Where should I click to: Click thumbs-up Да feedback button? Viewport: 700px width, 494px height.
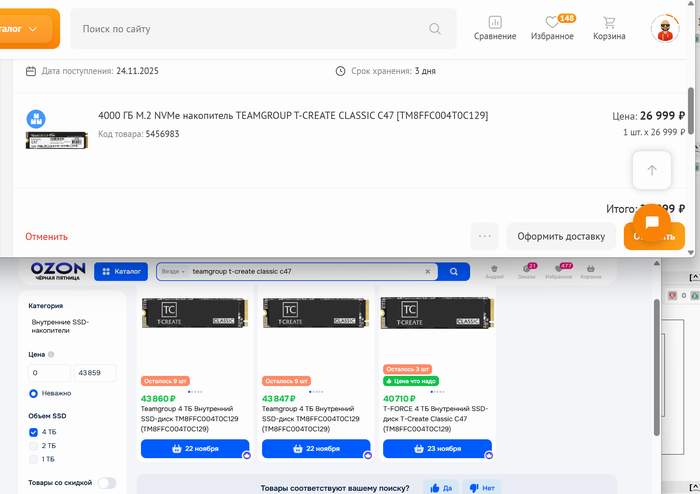pos(441,488)
